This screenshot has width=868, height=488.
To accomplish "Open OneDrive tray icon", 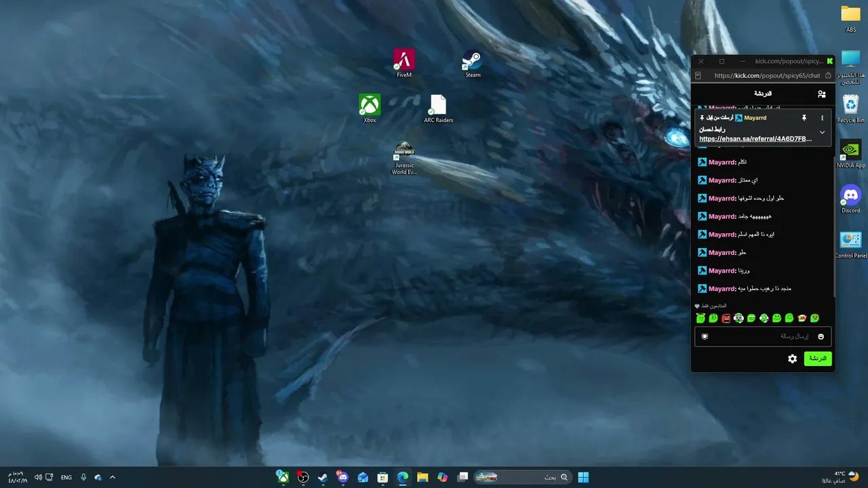I will coord(98,477).
